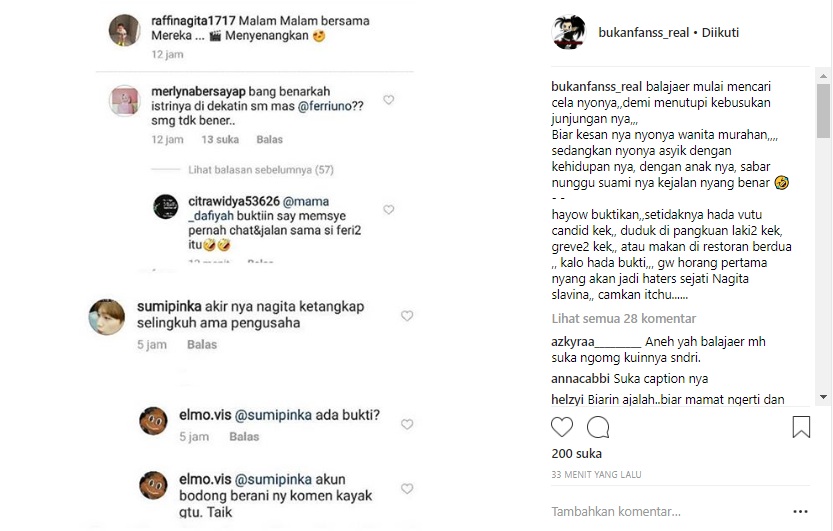This screenshot has height=531, width=833.
Task: Open bukanfanss_real profile avatar
Action: [568, 32]
